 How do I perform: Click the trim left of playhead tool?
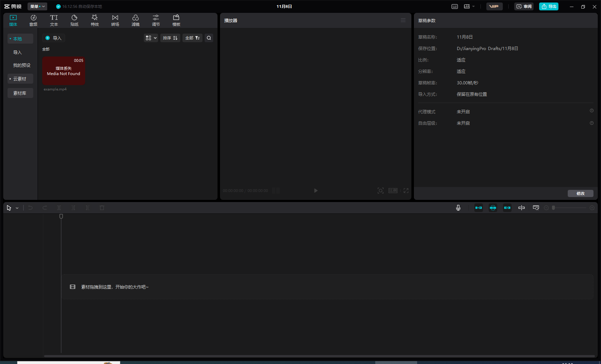(73, 208)
